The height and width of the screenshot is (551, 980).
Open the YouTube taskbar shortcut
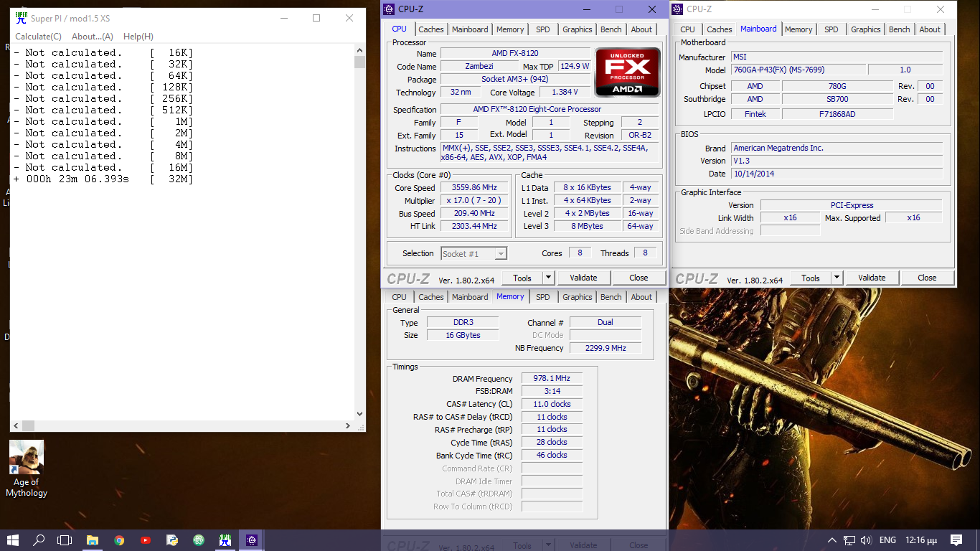tap(146, 540)
